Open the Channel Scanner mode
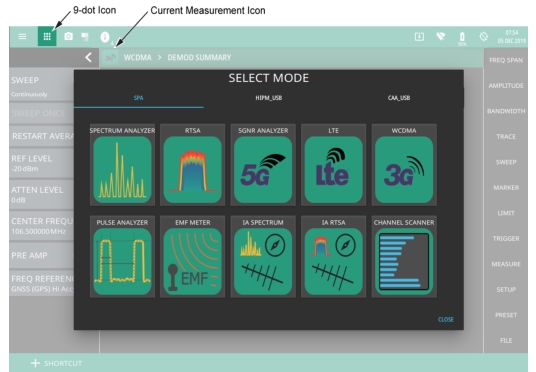This screenshot has width=536, height=372. click(404, 261)
